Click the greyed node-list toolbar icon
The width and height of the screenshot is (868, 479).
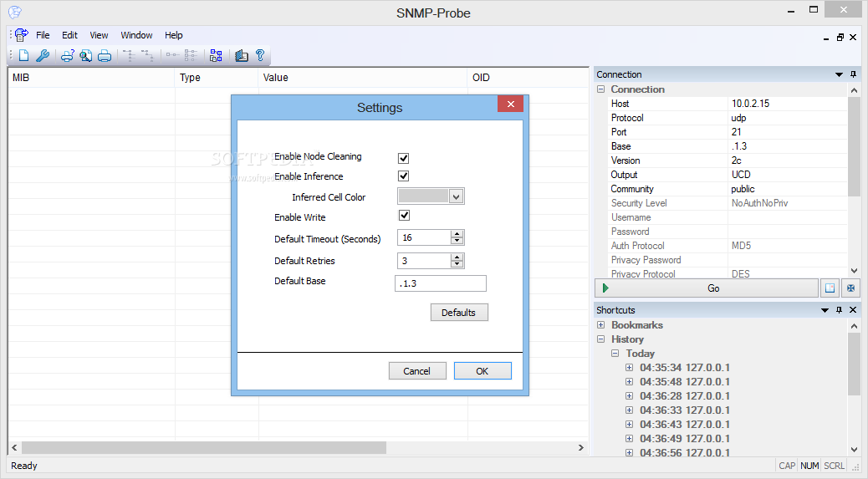191,55
